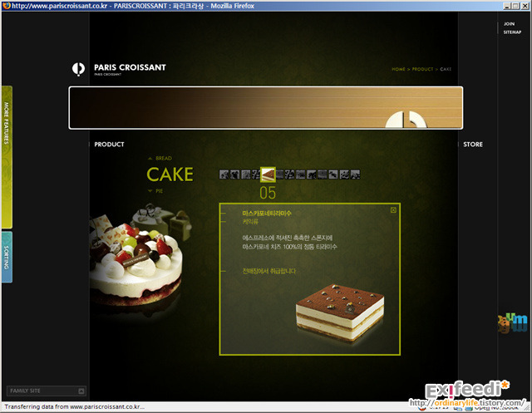Viewport: 532px width, 413px height.
Task: Select the highlighted tiramisu thumbnail 05
Action: 268,175
